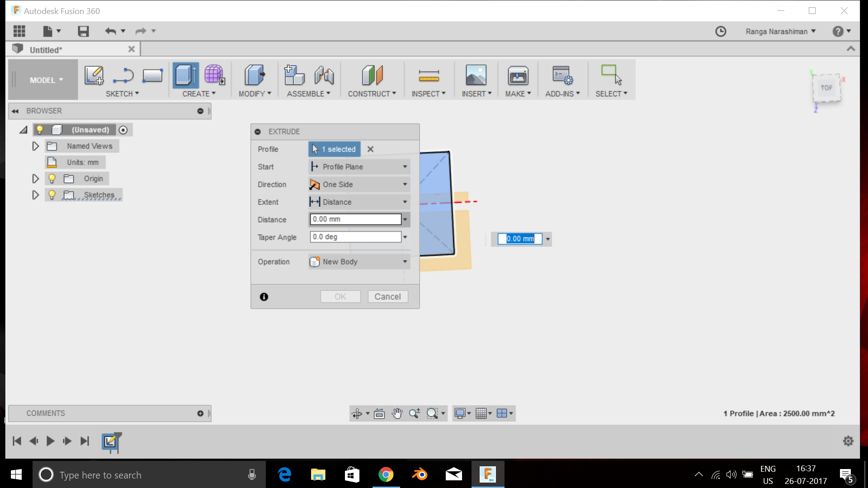868x488 pixels.
Task: Collapse the Extrude dialog
Action: (x=258, y=132)
